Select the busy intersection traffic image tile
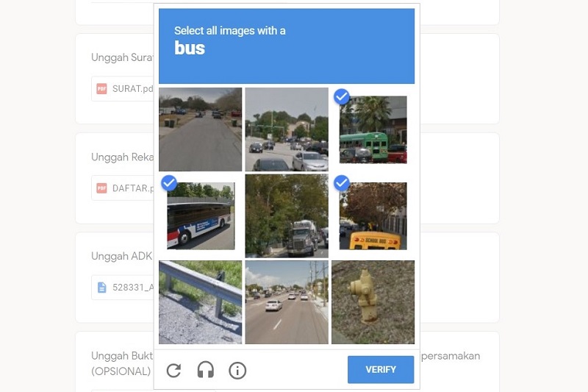 coord(287,129)
